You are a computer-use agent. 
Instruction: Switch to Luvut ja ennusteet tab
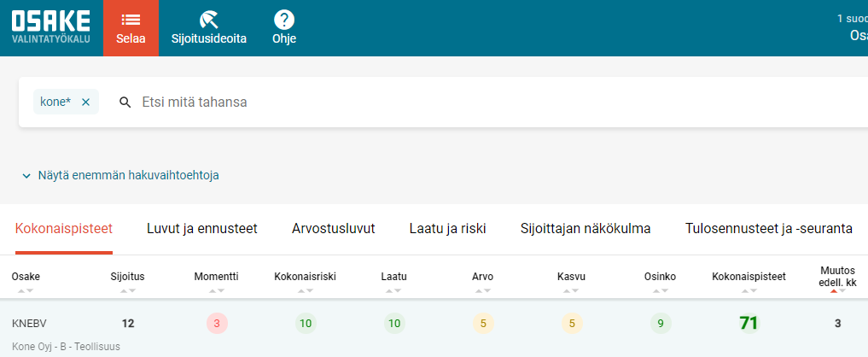pos(202,228)
